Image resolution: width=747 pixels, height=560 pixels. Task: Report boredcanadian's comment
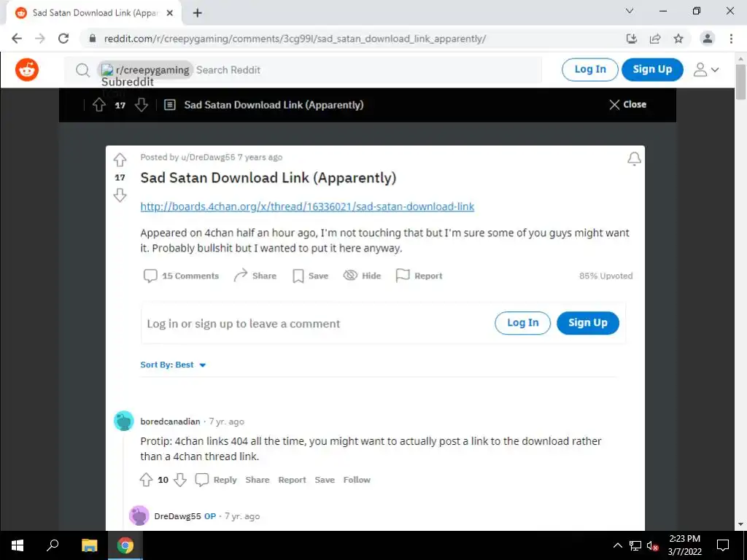[x=292, y=480]
